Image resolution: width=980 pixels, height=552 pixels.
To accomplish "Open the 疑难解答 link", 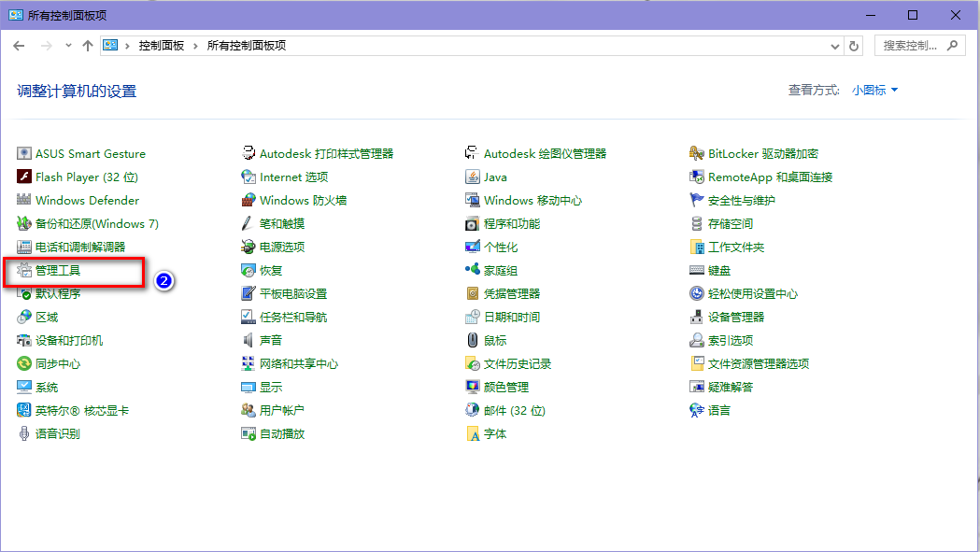I will 731,387.
